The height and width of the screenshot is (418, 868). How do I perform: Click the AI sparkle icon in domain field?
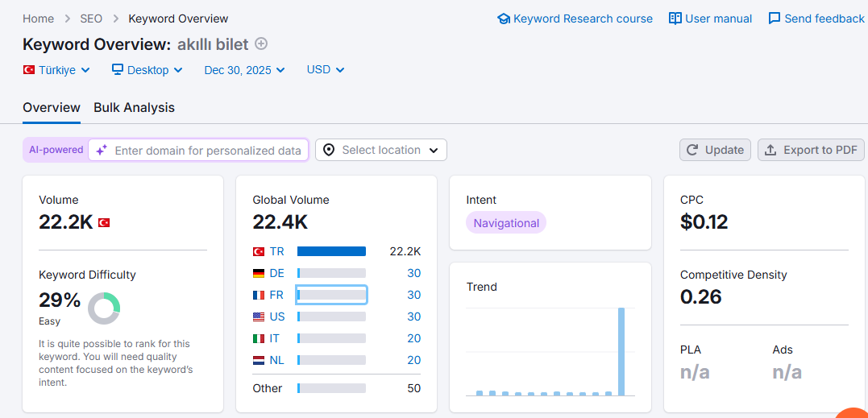pos(102,151)
